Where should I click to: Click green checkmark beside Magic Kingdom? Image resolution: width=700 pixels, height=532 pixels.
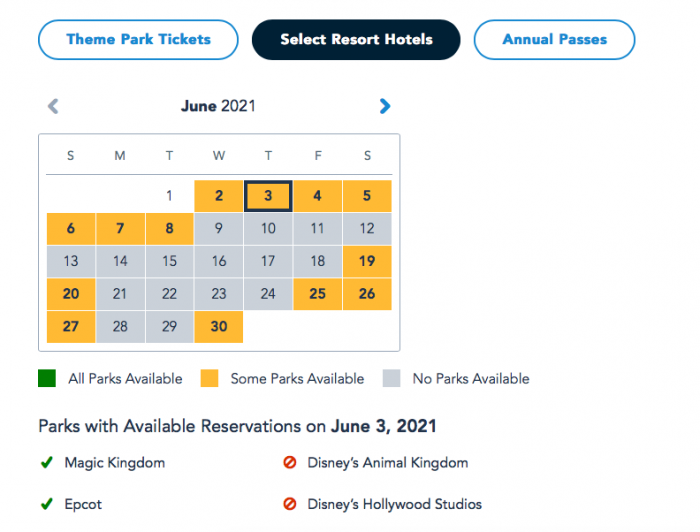pos(46,463)
